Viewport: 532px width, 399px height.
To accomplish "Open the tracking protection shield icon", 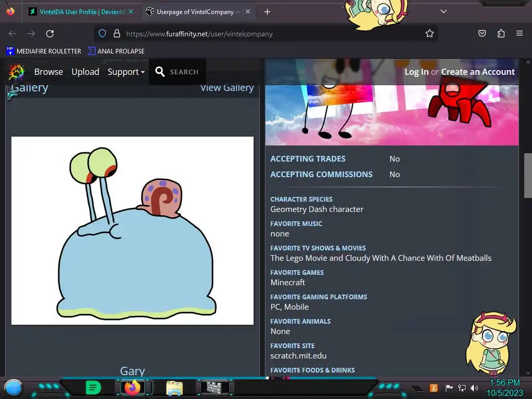I will point(102,34).
